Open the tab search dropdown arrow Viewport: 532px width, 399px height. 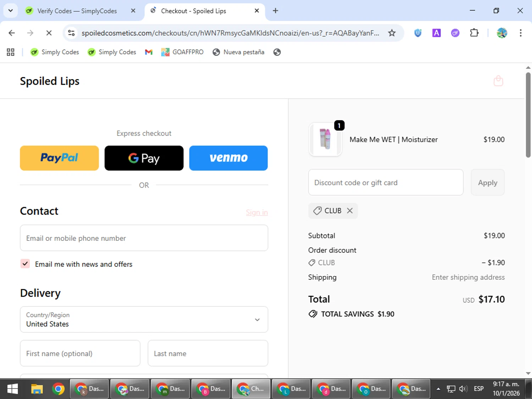pos(11,11)
